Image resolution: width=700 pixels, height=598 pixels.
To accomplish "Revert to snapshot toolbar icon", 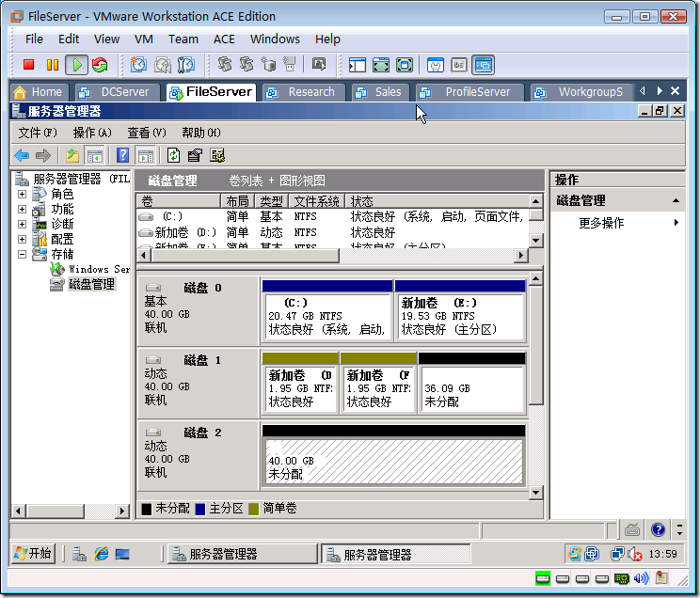I will tap(163, 65).
